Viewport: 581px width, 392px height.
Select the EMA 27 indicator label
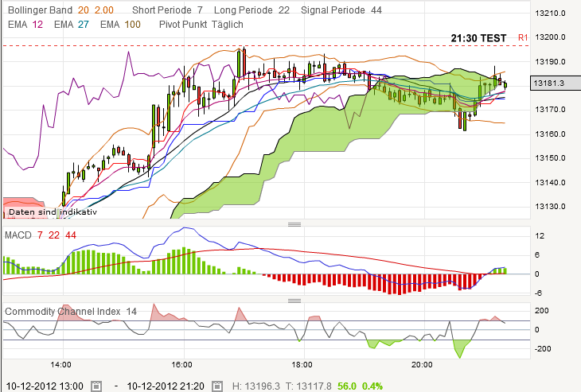(72, 25)
